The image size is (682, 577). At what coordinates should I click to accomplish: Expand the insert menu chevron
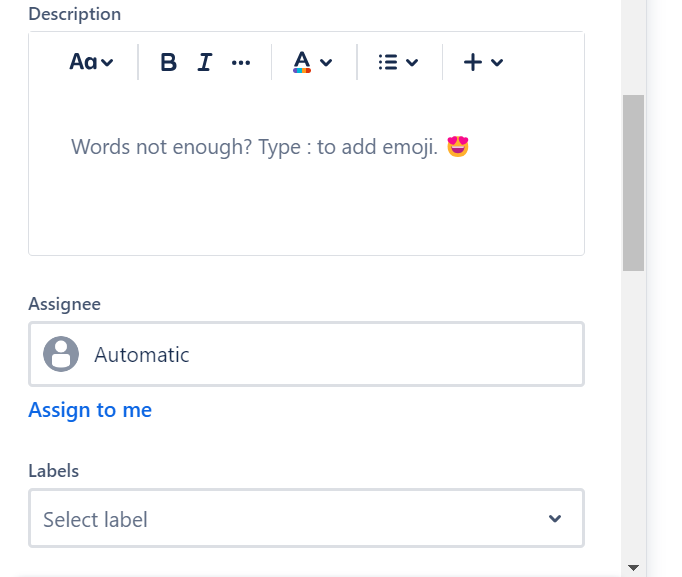coord(497,62)
